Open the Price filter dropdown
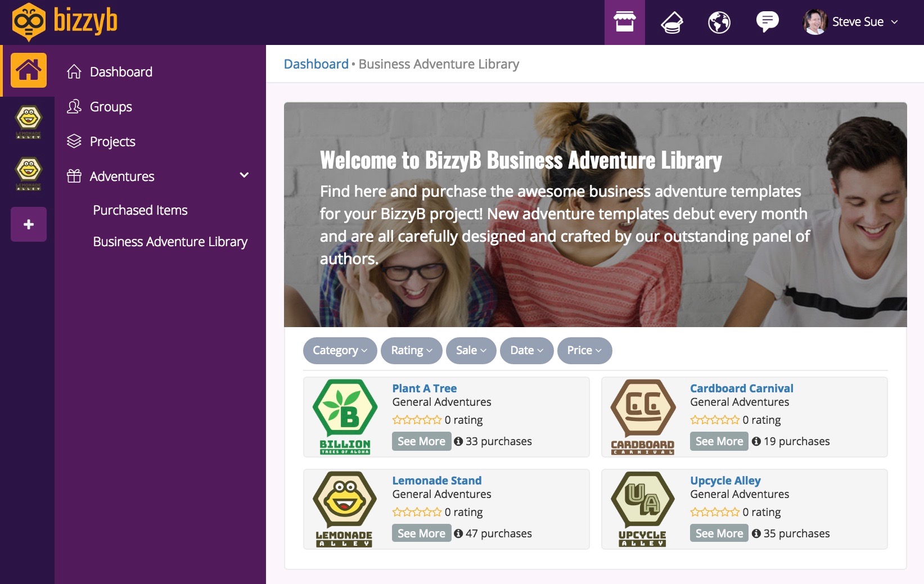Viewport: 924px width, 584px height. pyautogui.click(x=584, y=350)
